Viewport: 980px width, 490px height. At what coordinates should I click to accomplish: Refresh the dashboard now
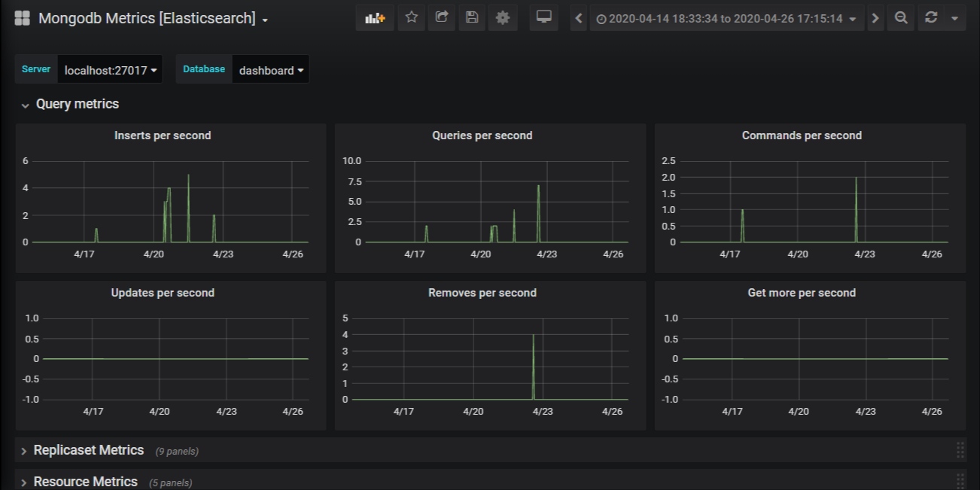click(x=931, y=18)
